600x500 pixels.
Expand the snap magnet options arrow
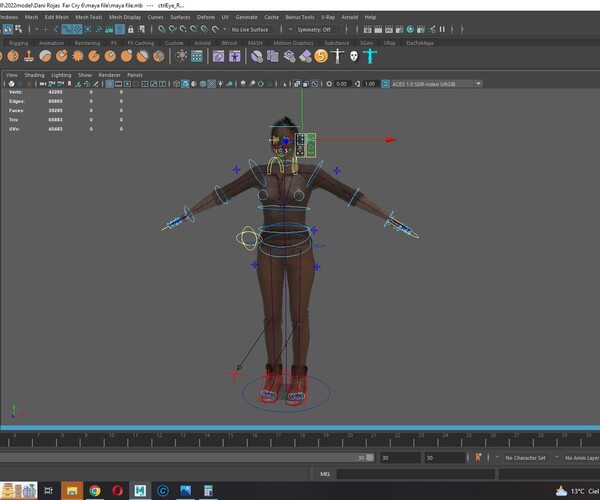click(x=225, y=29)
